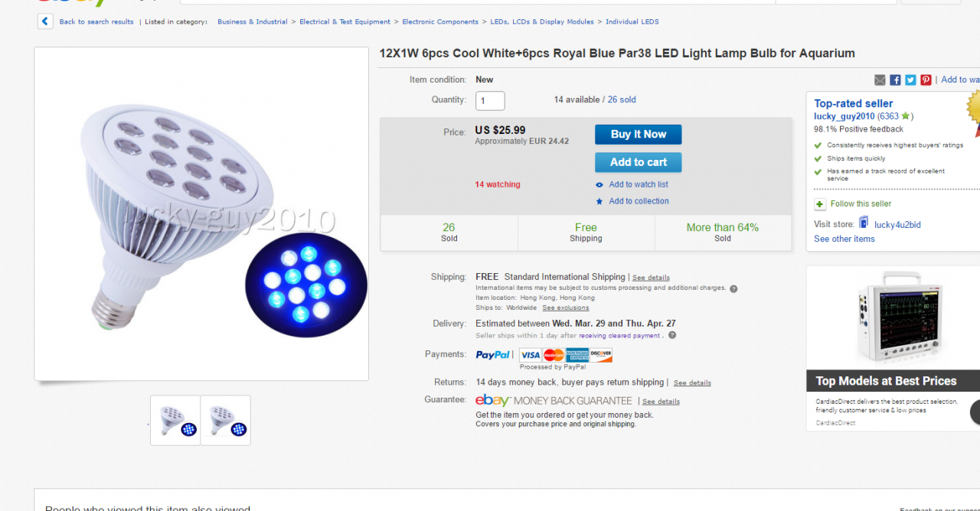Image resolution: width=980 pixels, height=511 pixels.
Task: Click the back arrow to search results
Action: tap(45, 21)
